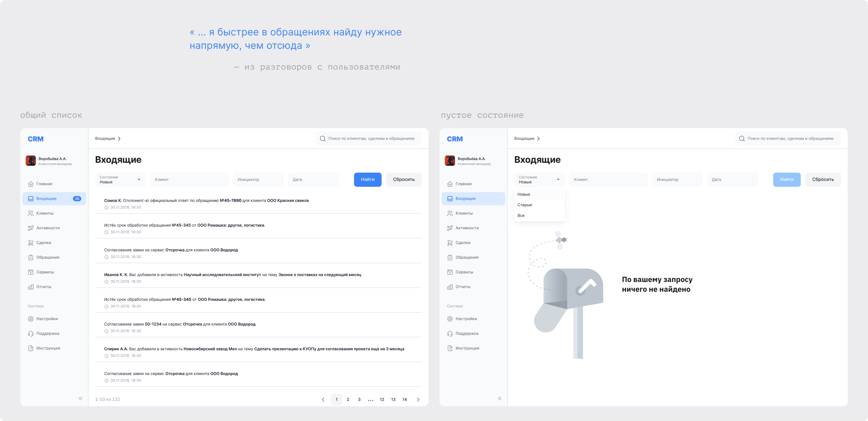Viewport: 868px width, 421px height.
Task: Click Отчеты chart icon in left sidebar
Action: (x=31, y=287)
